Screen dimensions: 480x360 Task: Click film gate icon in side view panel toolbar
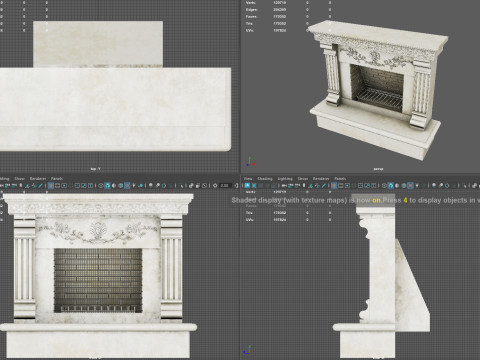(x=340, y=185)
